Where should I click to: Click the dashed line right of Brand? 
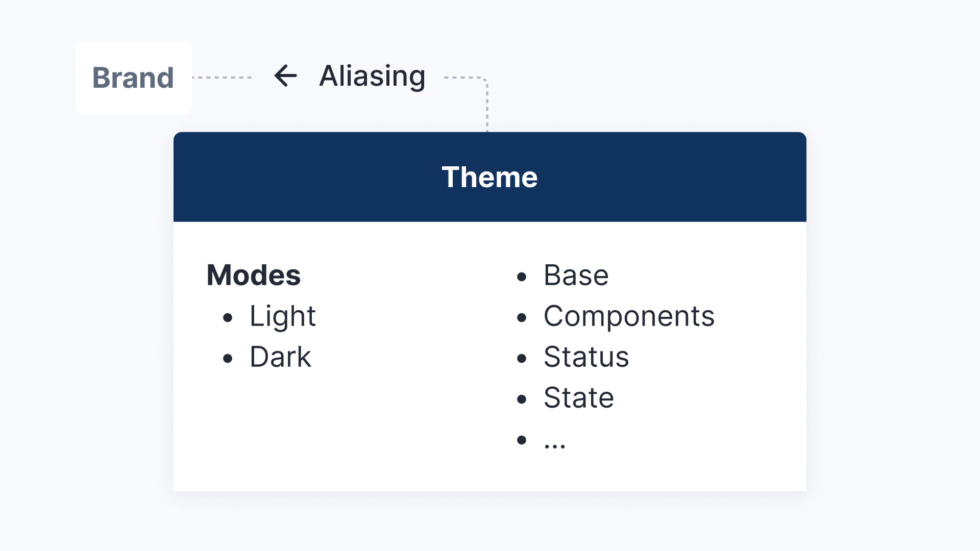click(222, 78)
